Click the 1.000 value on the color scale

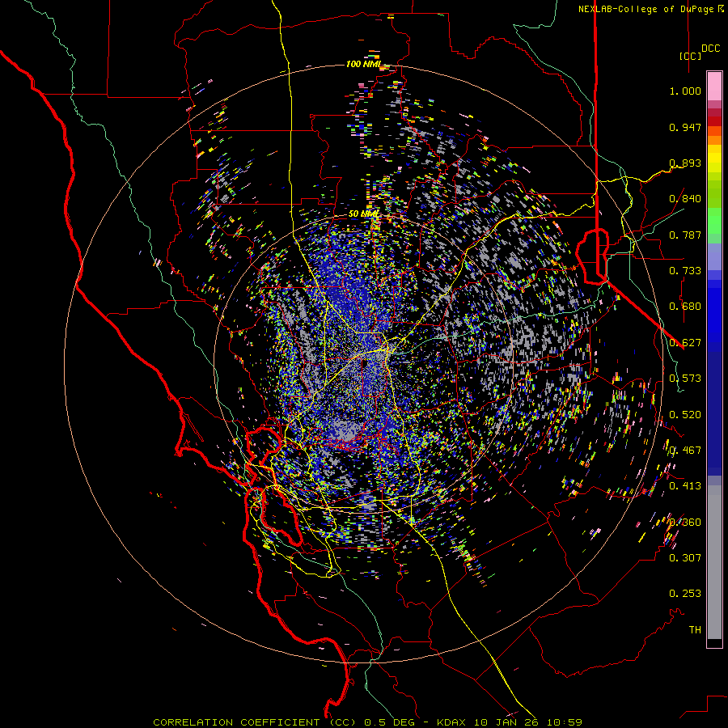[685, 91]
